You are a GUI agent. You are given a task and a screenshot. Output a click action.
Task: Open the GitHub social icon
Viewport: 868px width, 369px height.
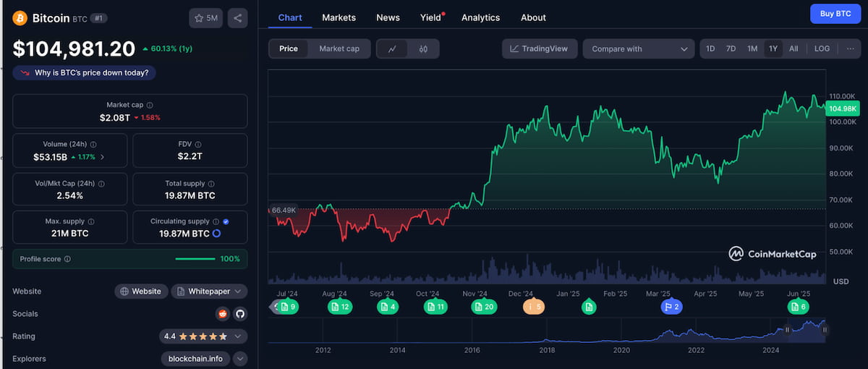pyautogui.click(x=240, y=314)
